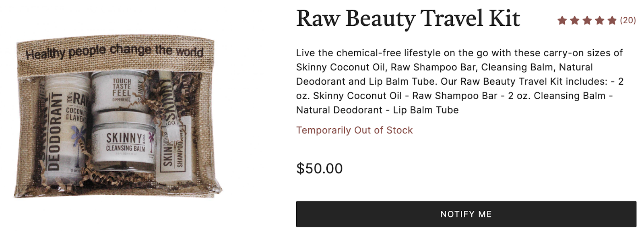This screenshot has width=644, height=236.
Task: Click the first rating star
Action: tap(562, 21)
